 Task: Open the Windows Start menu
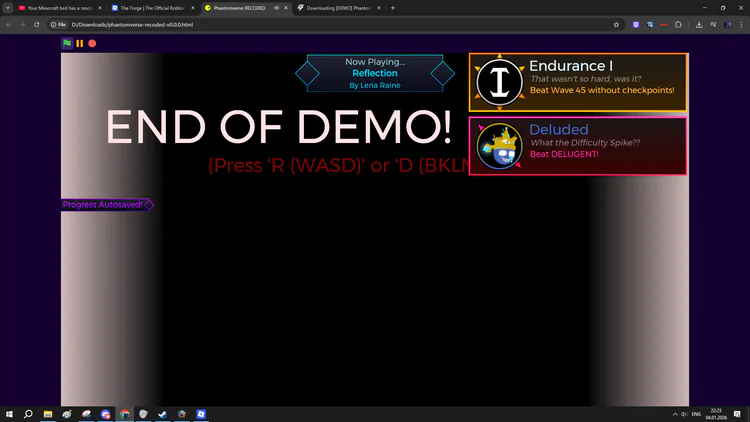pos(9,414)
